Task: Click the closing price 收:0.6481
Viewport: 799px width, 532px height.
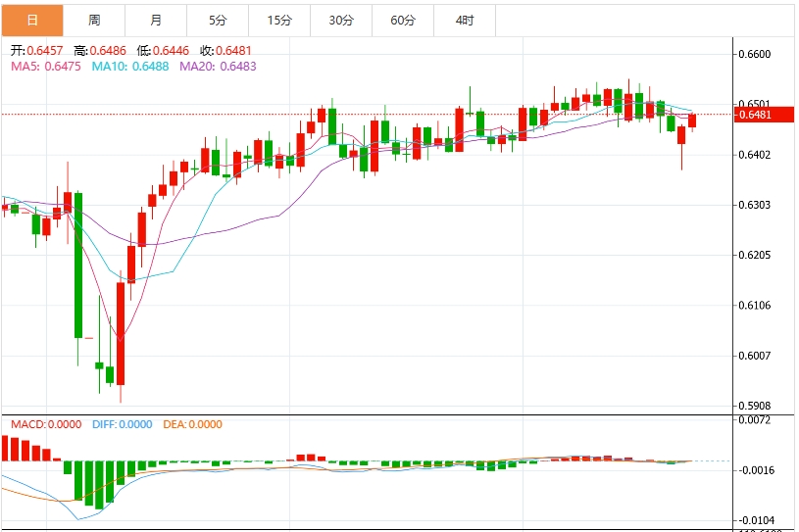Action: coord(225,51)
